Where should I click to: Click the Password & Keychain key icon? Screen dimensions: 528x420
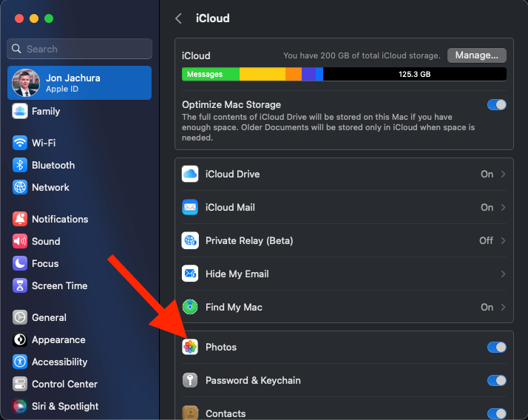[190, 381]
